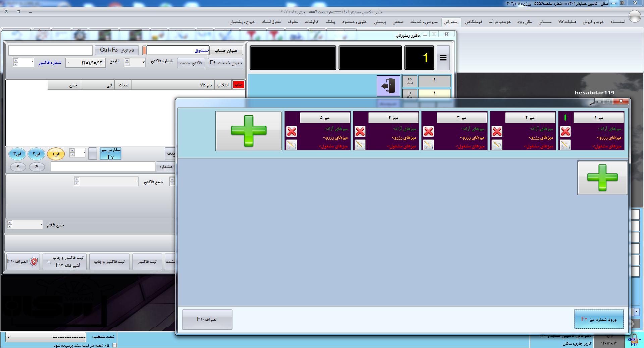Click انصراف F10 in the table dialog
This screenshot has height=348, width=644.
207,319
